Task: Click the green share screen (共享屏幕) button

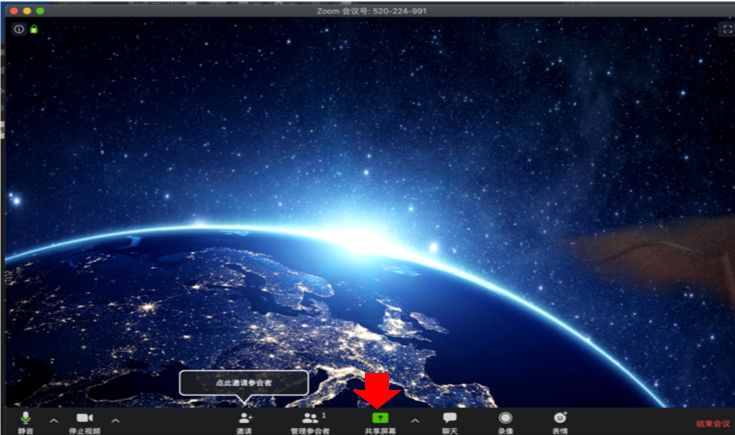Action: tap(380, 422)
